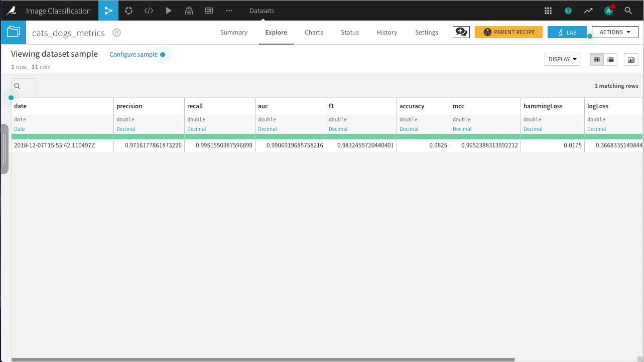Toggle the column statistics chart view
Screen dimensions: 644x362
[631, 60]
